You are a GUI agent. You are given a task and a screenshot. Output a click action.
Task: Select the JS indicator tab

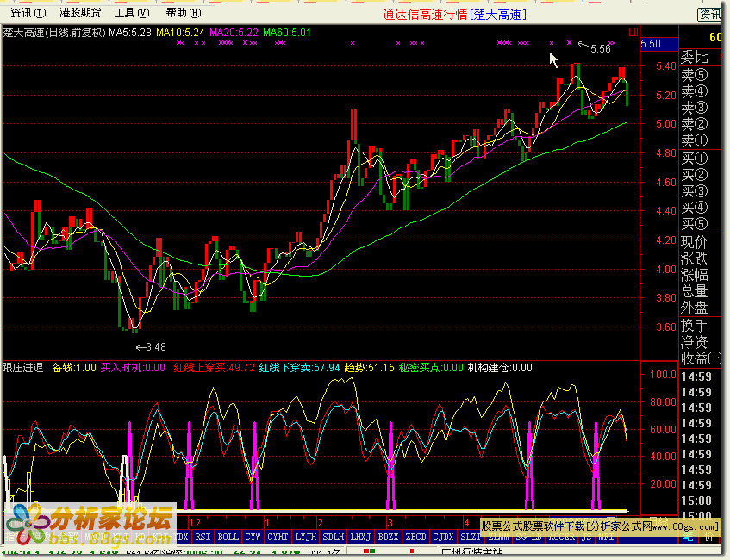(x=586, y=538)
